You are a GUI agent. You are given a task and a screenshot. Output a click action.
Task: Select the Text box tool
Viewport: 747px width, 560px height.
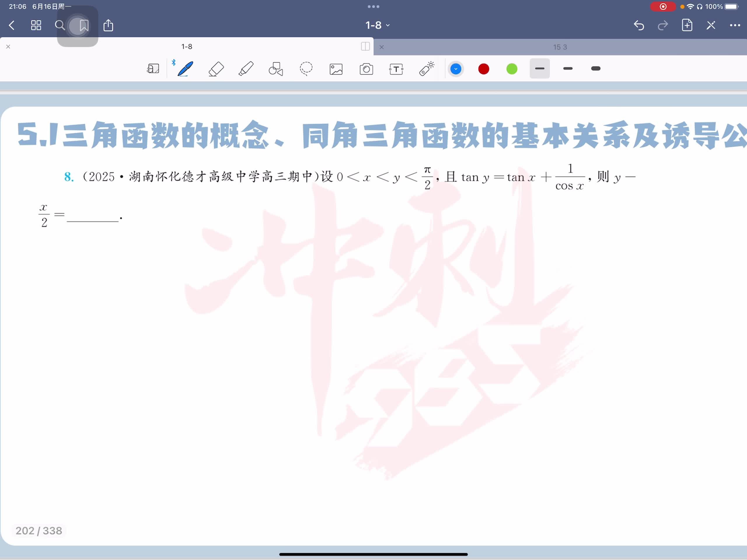pos(396,69)
